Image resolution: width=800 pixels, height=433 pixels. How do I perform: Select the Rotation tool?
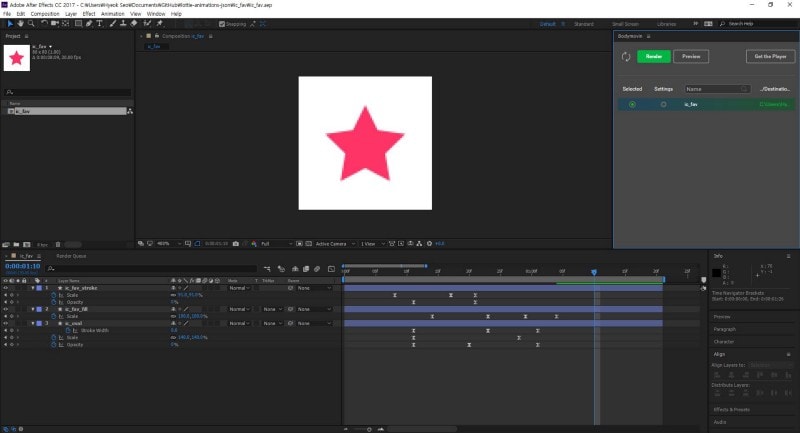(x=44, y=23)
